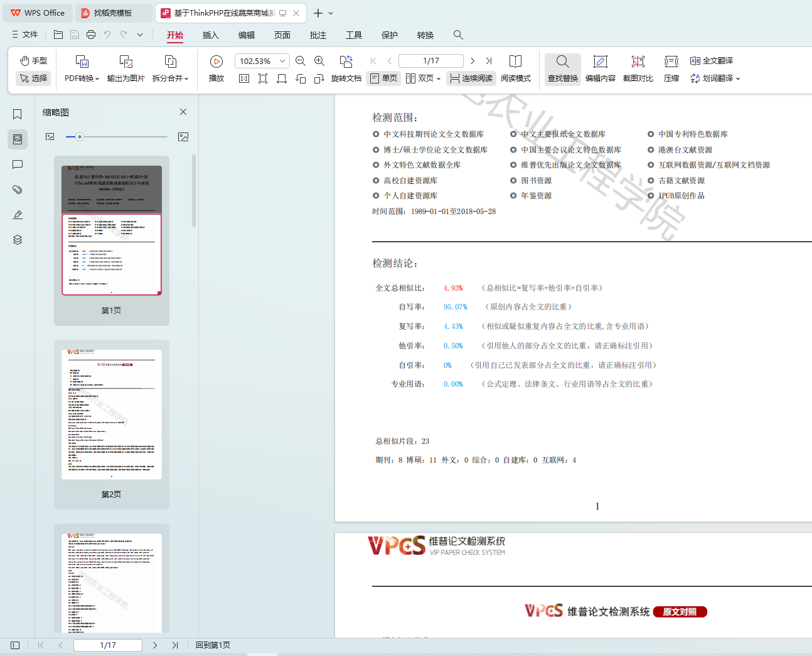The width and height of the screenshot is (812, 656).
Task: Switch to the 保护 ribbon tab
Action: tap(390, 35)
